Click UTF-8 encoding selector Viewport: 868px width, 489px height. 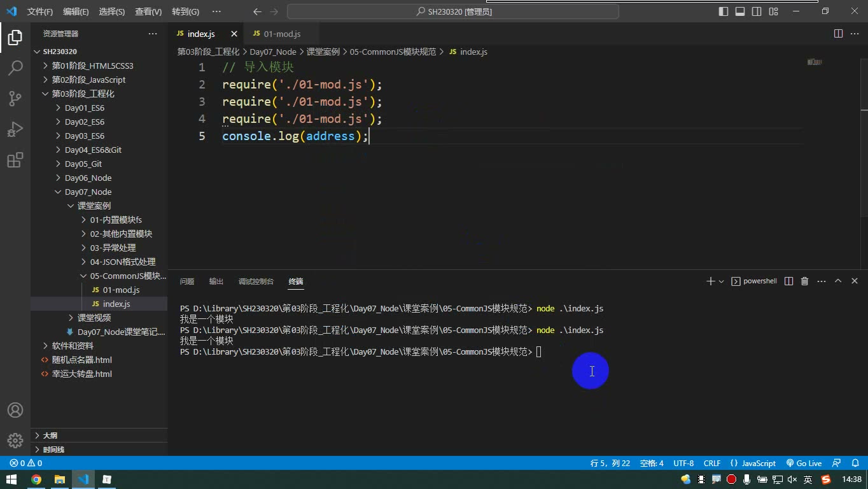pyautogui.click(x=683, y=463)
